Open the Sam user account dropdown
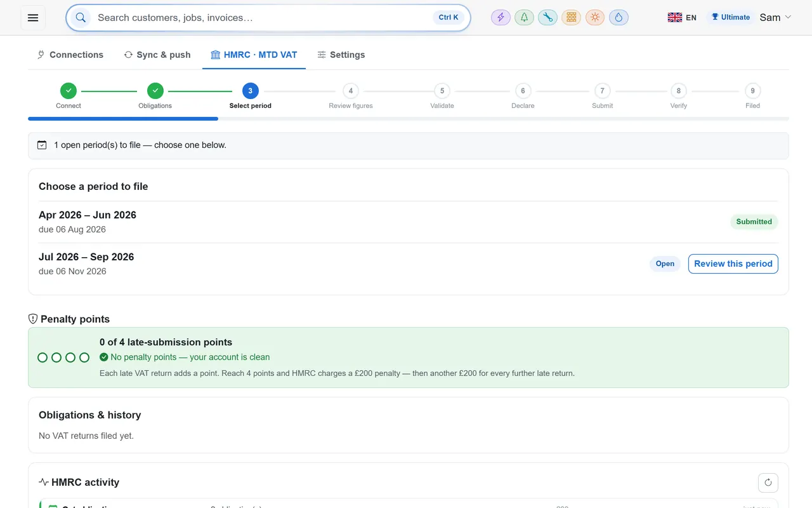The height and width of the screenshot is (508, 812). (x=775, y=17)
